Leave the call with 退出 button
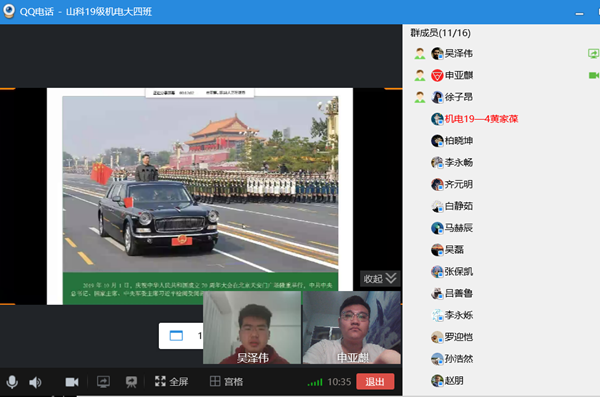The image size is (600, 397). coord(375,382)
